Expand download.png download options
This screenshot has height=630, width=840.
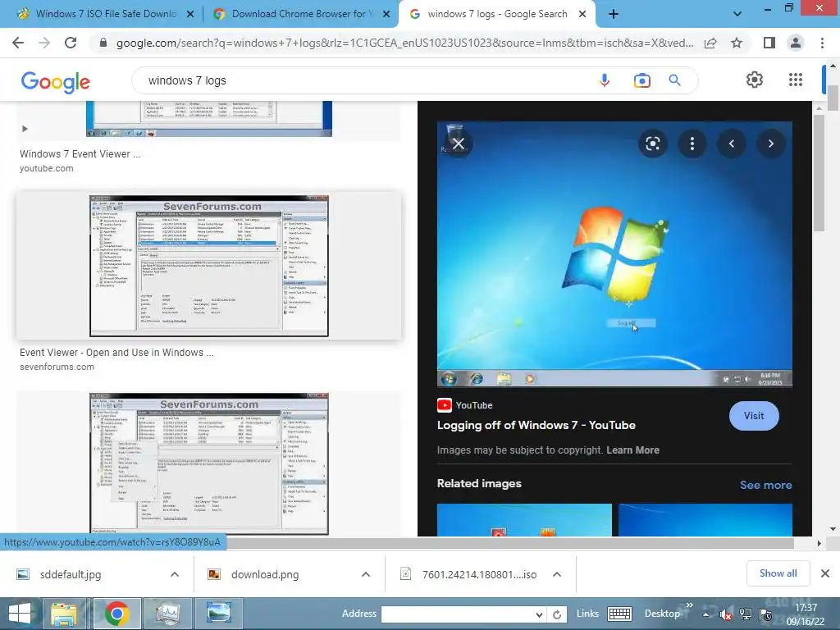point(366,574)
